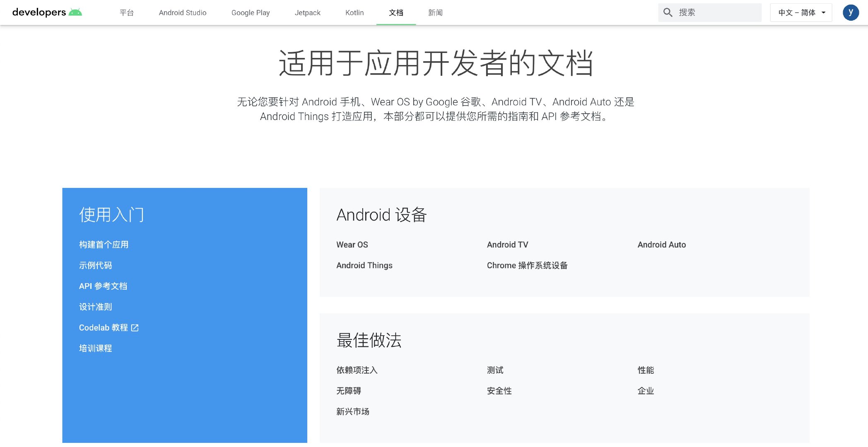The height and width of the screenshot is (447, 868).
Task: Select the Kotlin tab
Action: pos(354,13)
